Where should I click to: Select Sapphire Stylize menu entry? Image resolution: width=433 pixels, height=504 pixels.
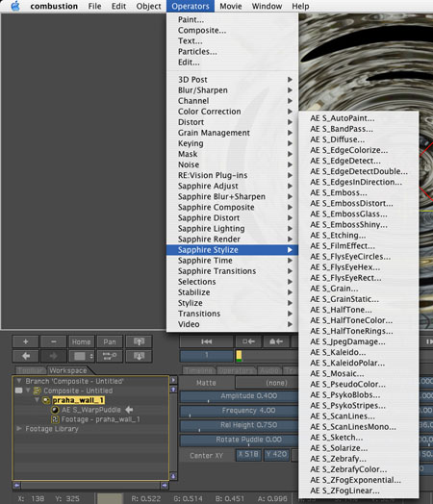(x=232, y=250)
